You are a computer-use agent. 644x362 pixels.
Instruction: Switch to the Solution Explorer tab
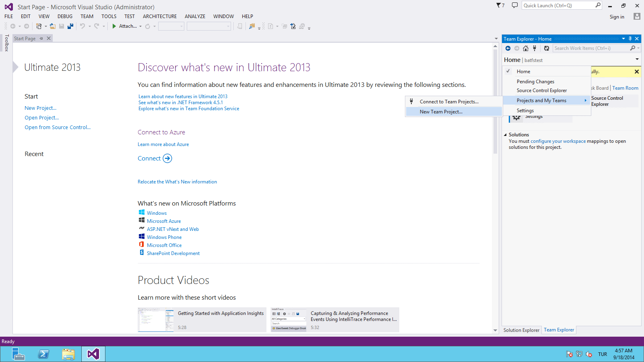[521, 330]
